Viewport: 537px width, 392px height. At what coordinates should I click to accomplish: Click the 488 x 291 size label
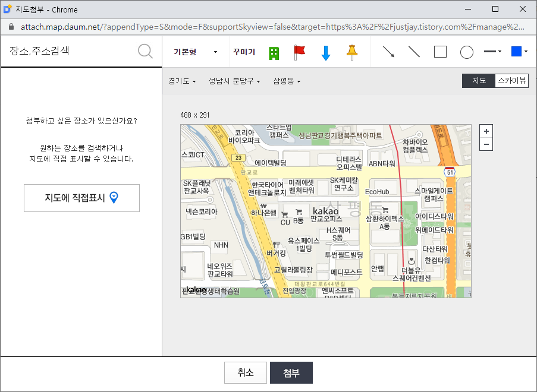pyautogui.click(x=195, y=115)
